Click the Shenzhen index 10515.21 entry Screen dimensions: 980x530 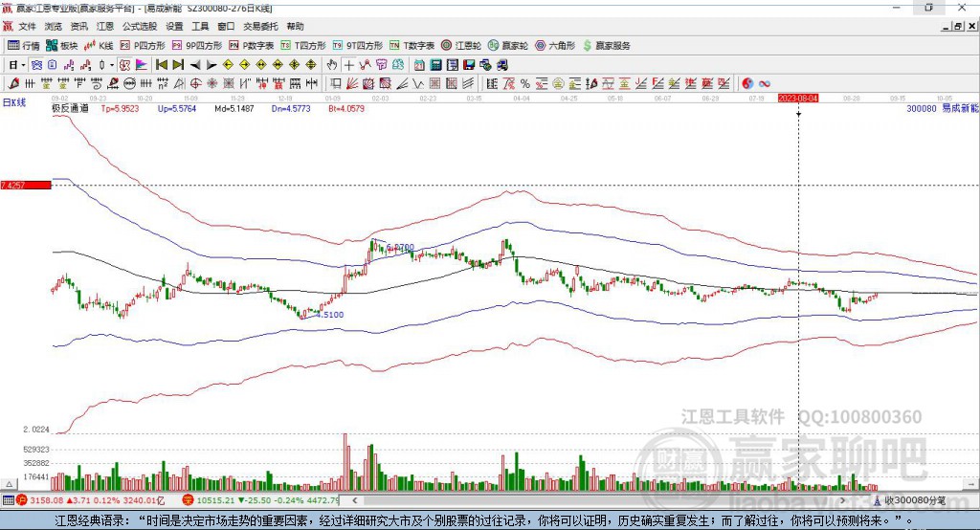point(261,500)
